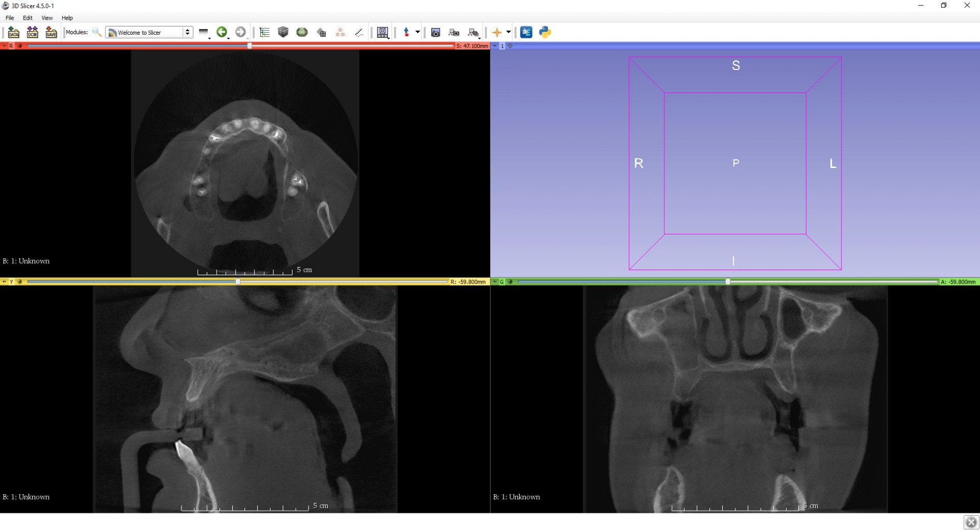Click the screenshot capture camera icon
This screenshot has height=531, width=980.
coord(436,32)
